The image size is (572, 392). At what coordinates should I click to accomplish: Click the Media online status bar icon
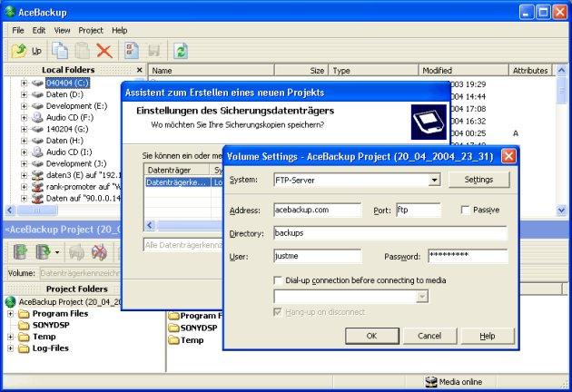[x=431, y=382]
